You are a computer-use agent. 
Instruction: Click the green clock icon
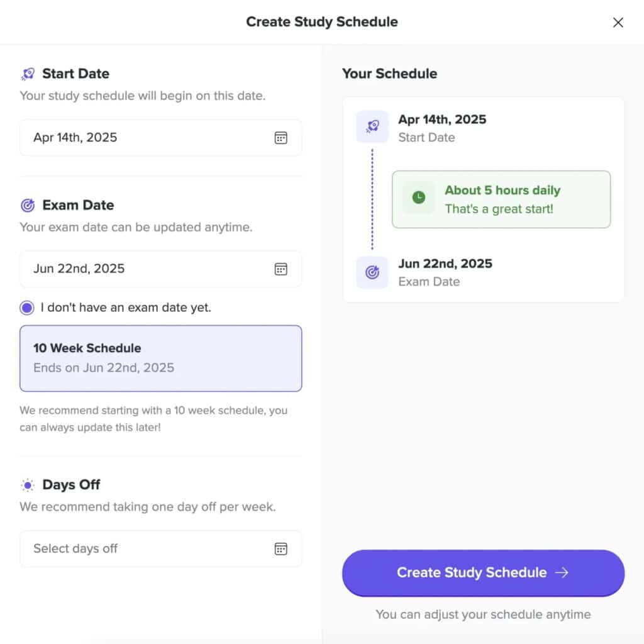click(419, 198)
